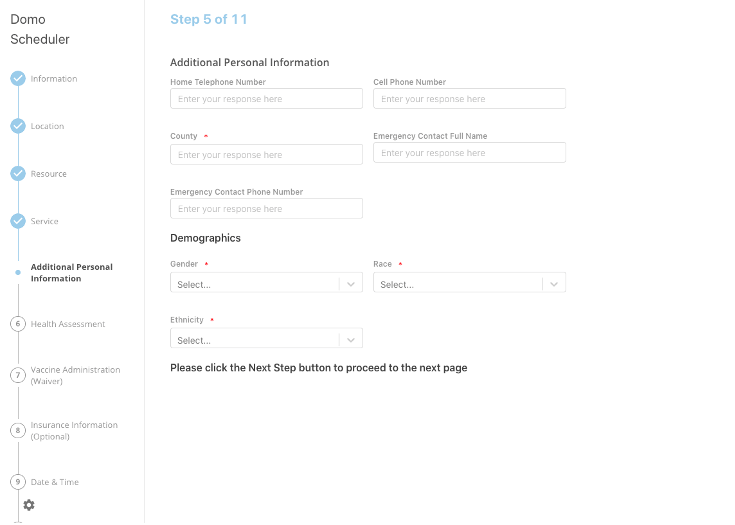
Task: Focus the Home Telephone Number field
Action: [266, 98]
